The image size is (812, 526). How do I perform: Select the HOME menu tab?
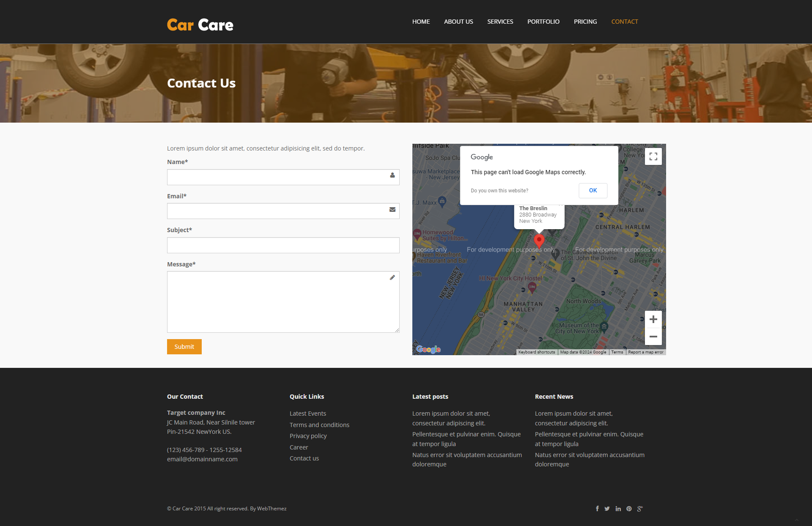421,21
